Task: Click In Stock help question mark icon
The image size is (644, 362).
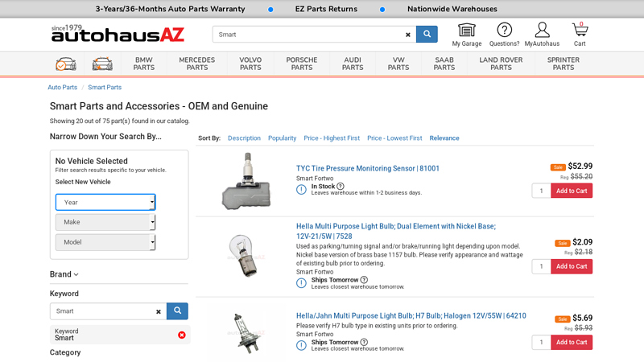Action: (340, 187)
